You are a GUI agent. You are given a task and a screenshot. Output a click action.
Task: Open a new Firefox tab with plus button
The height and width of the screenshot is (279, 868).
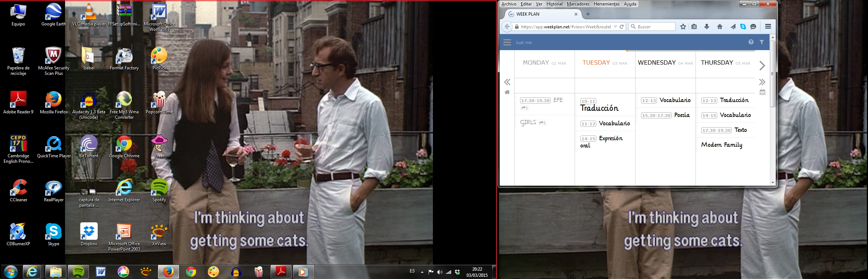point(588,14)
